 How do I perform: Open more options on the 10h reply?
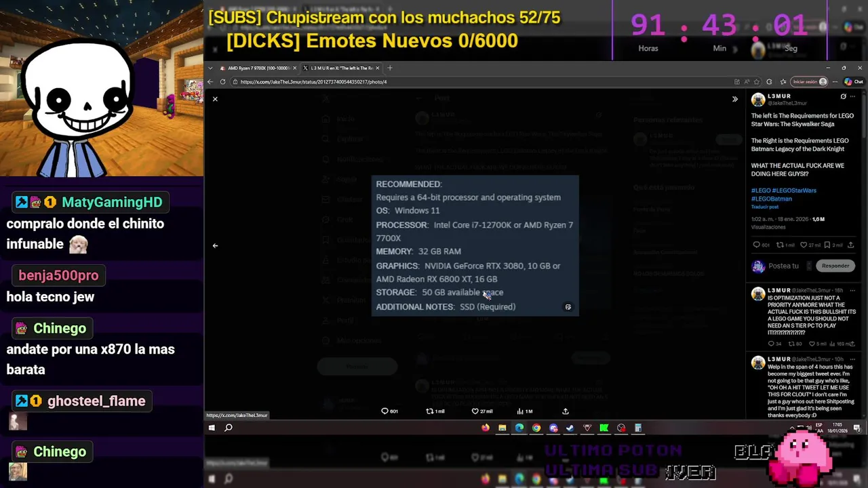pos(852,359)
